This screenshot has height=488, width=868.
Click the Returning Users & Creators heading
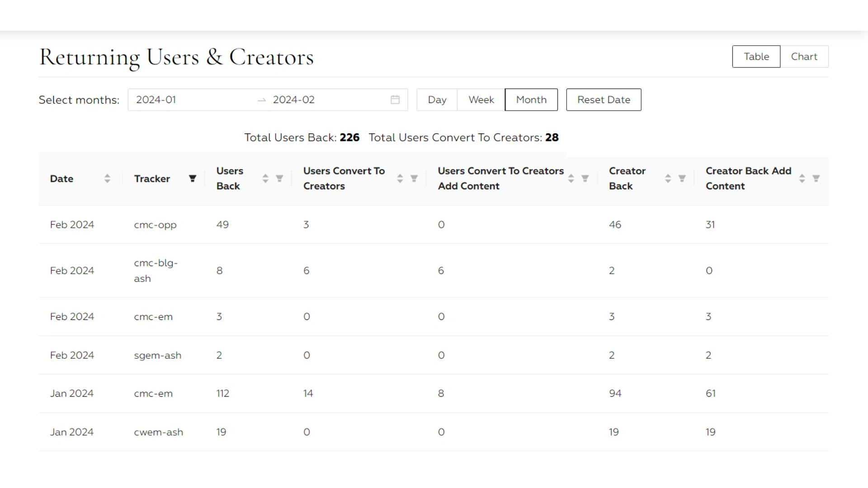(176, 57)
